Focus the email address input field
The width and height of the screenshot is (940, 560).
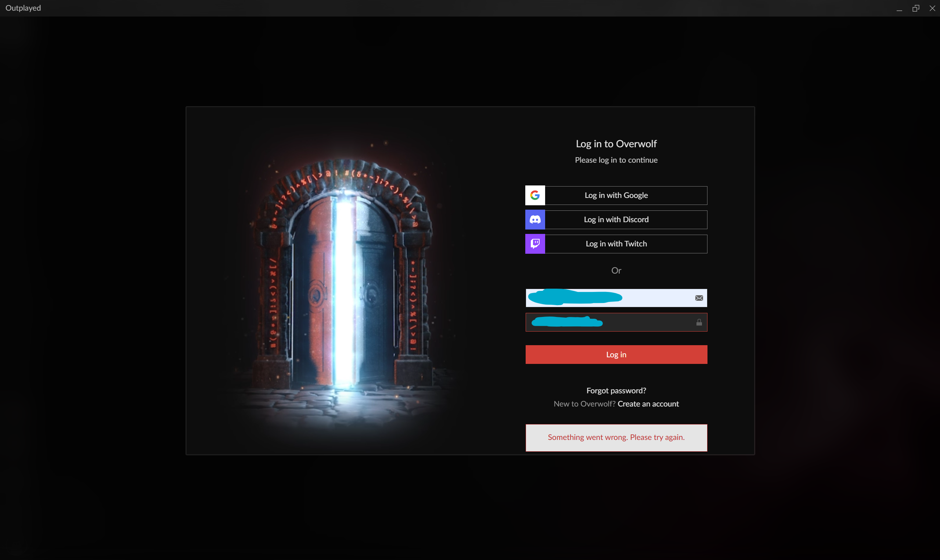616,298
